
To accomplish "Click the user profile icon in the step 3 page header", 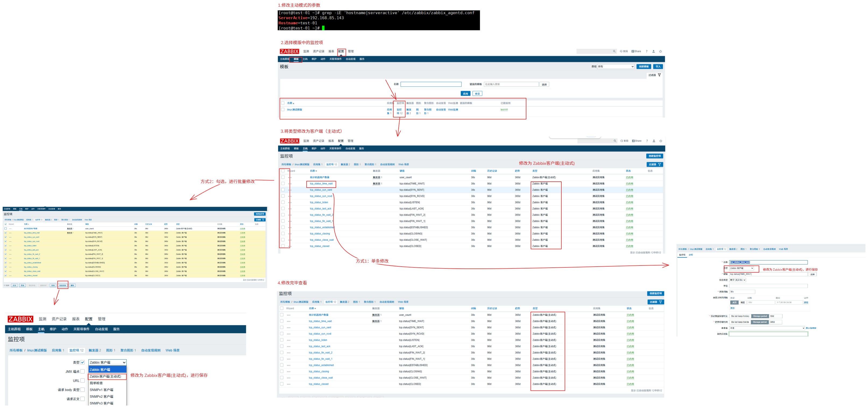I will (654, 141).
